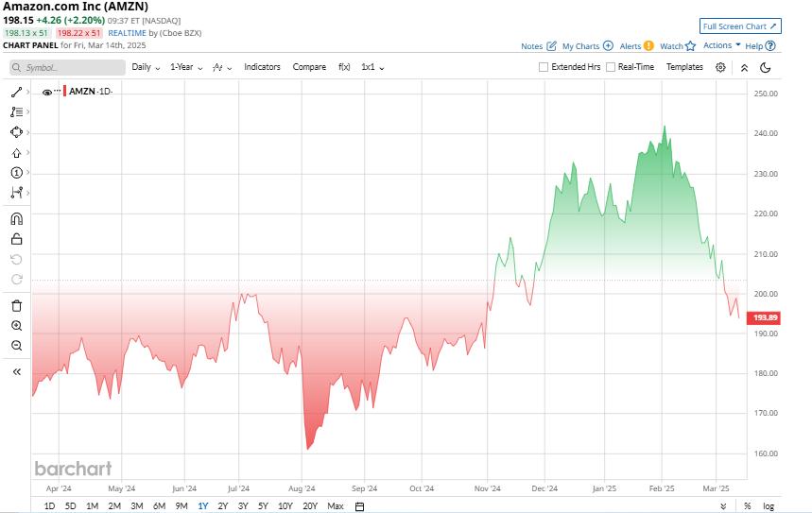Toggle log scale button
This screenshot has height=513, width=812.
(769, 506)
